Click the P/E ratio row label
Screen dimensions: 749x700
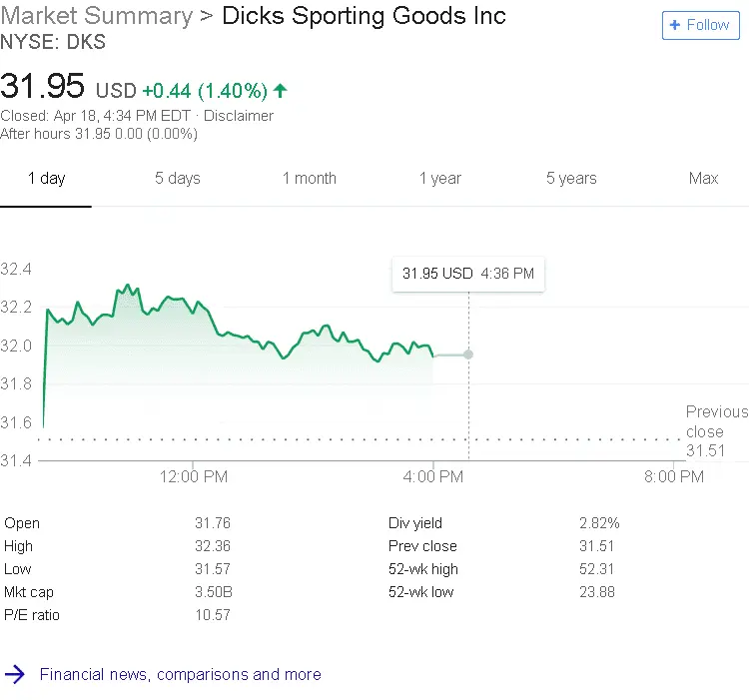tap(32, 615)
